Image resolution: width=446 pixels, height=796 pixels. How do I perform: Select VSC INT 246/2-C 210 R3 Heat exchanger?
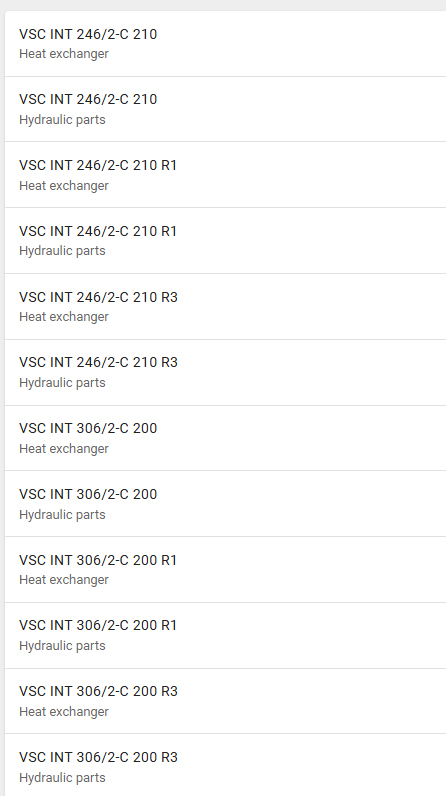[x=225, y=307]
